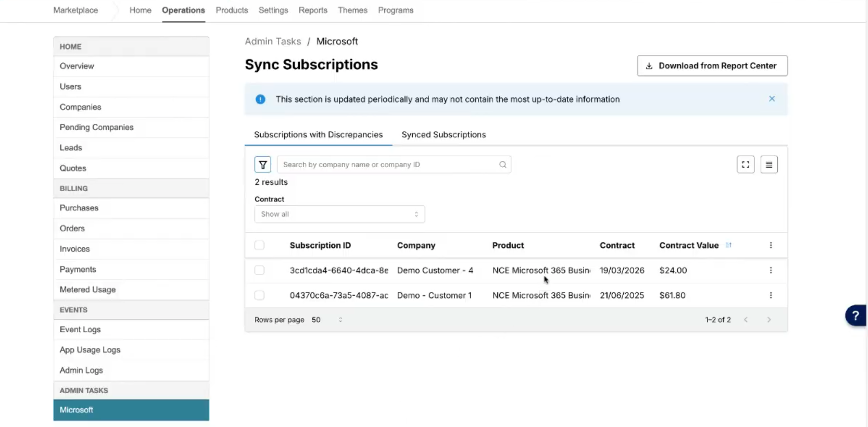The width and height of the screenshot is (868, 427).
Task: Click Admin Tasks breadcrumb link
Action: pyautogui.click(x=273, y=42)
